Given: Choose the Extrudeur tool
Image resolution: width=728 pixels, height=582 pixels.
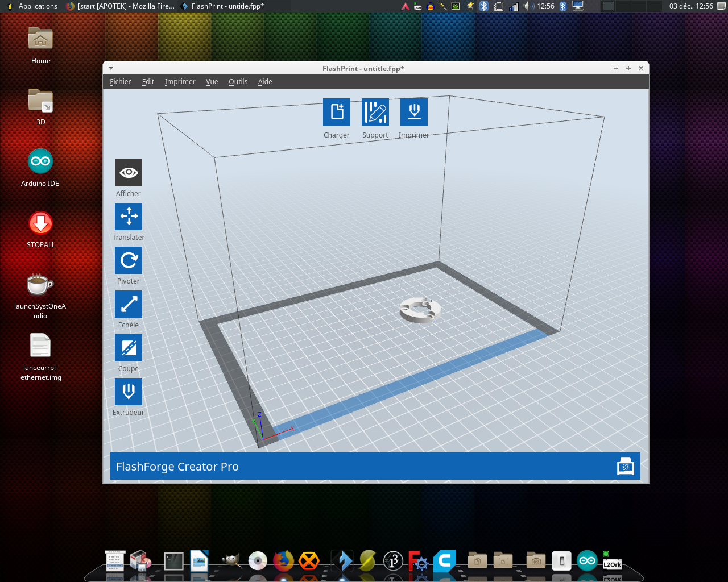Looking at the screenshot, I should tap(129, 392).
